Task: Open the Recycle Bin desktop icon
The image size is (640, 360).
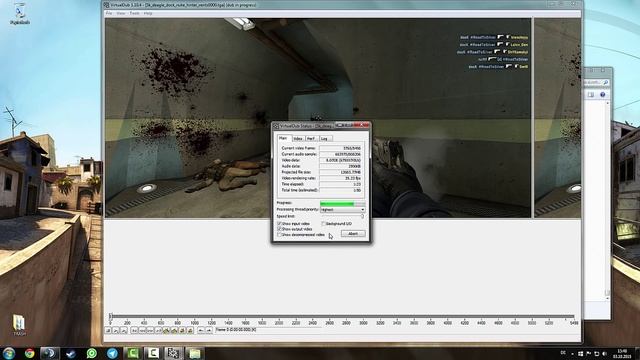Action: 19,15
